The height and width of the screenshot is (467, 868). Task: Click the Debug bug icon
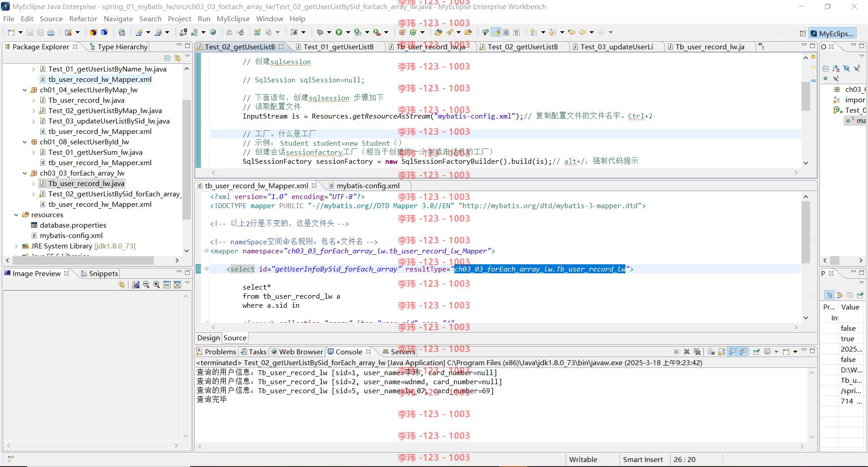coord(320,32)
